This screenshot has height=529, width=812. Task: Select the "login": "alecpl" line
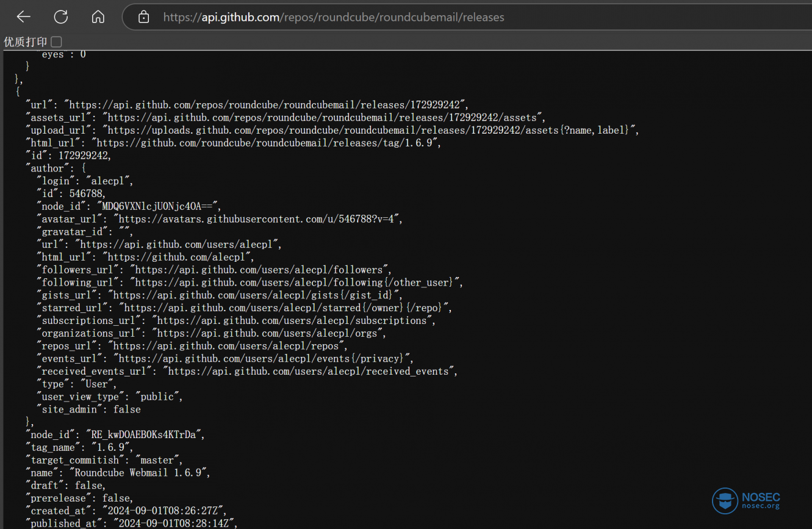coord(85,181)
